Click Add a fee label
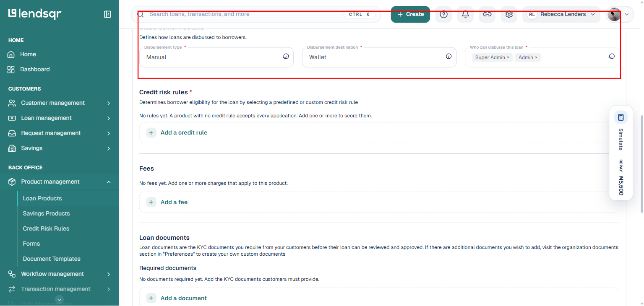 click(x=174, y=202)
